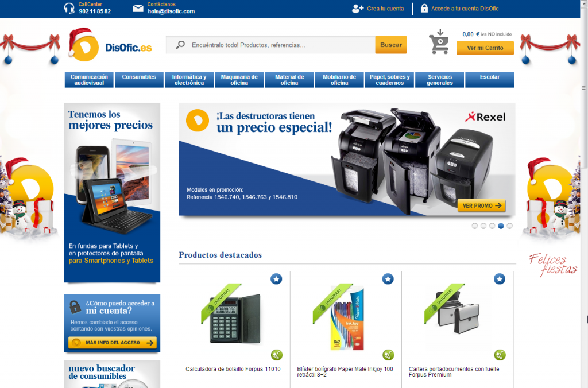This screenshot has width=588, height=388.
Task: Click the star badge on Calculadora Forpus product
Action: [x=276, y=279]
